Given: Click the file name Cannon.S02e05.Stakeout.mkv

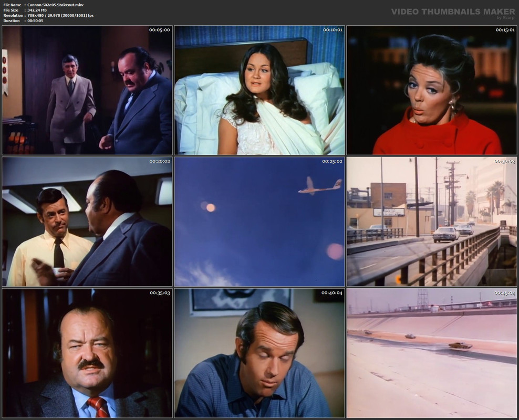Looking at the screenshot, I should point(56,5).
